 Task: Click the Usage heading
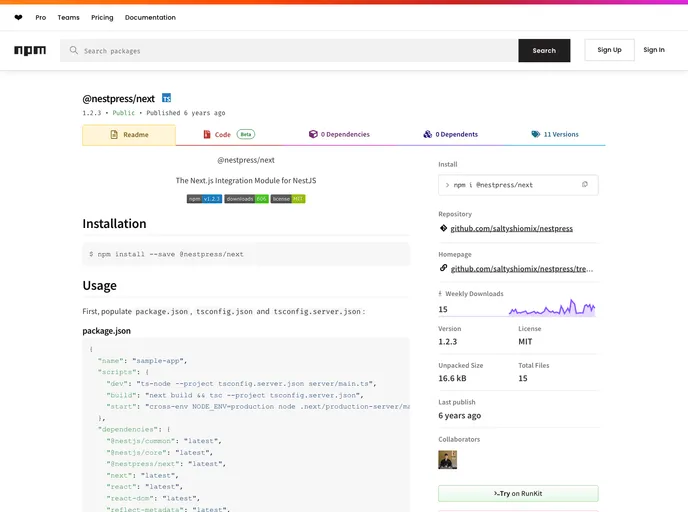pos(100,286)
